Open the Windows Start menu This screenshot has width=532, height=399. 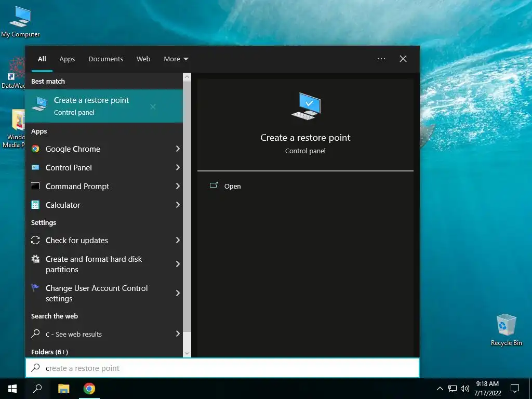click(x=12, y=389)
